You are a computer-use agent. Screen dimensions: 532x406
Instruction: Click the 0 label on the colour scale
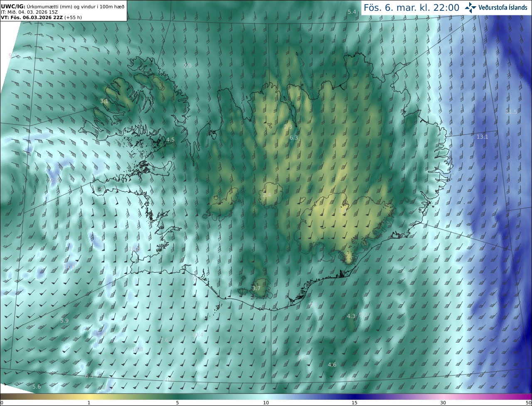[x=2, y=403]
